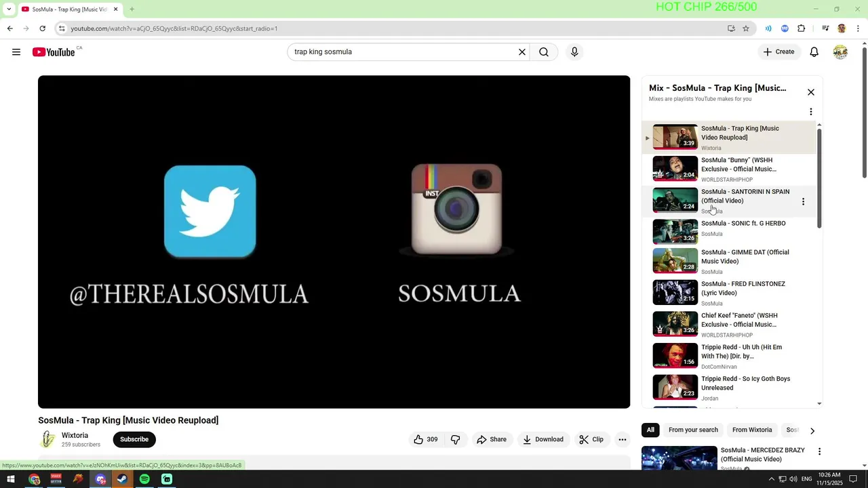Open the notifications bell
Image resolution: width=868 pixels, height=488 pixels.
[814, 52]
